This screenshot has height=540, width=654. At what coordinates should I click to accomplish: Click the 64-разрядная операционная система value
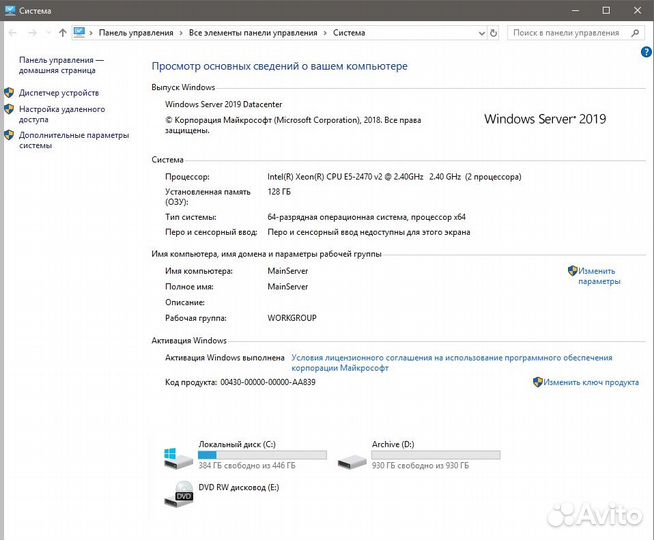366,217
